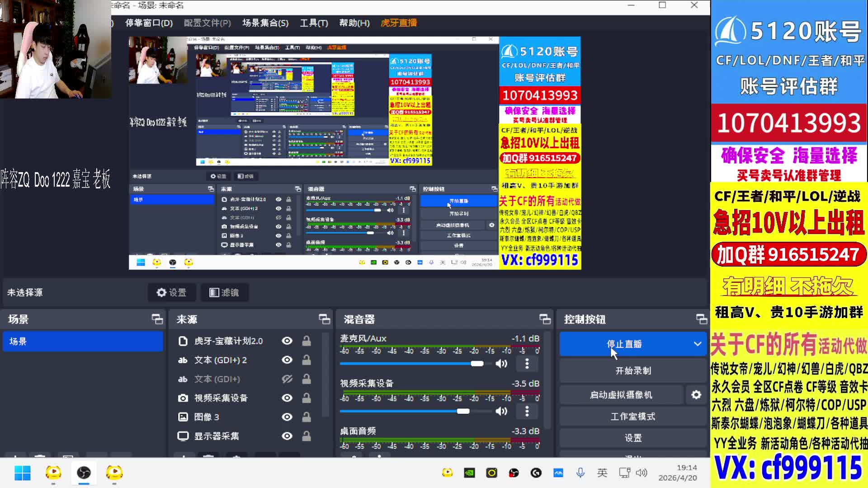Undock the 场景 panel
Screen dimensions: 868x488
pos(157,319)
